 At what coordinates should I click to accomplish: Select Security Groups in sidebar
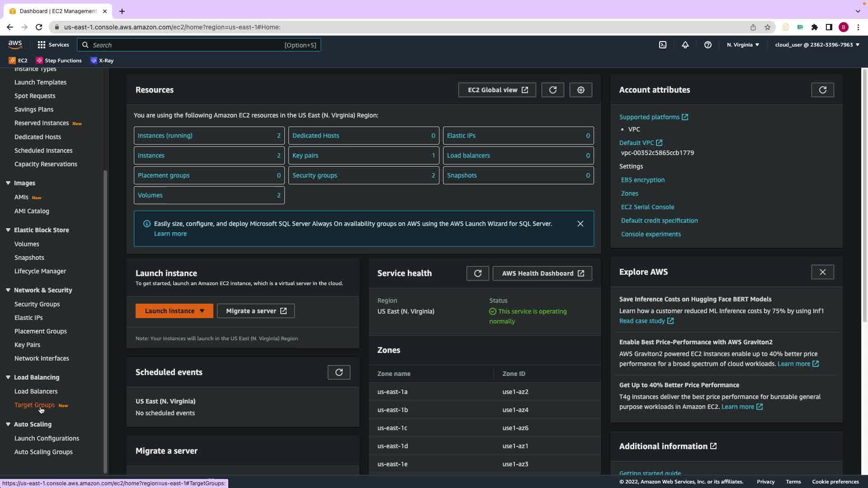(37, 304)
